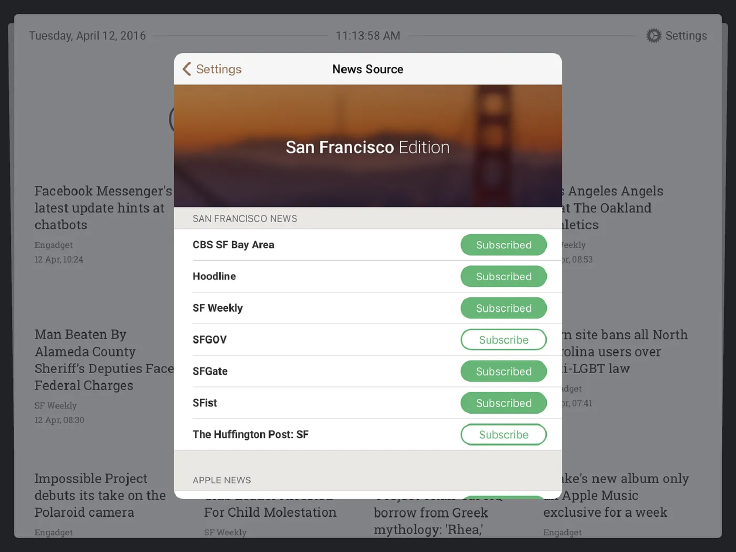This screenshot has height=552, width=736.
Task: Select the SFGOV source name
Action: click(x=209, y=340)
